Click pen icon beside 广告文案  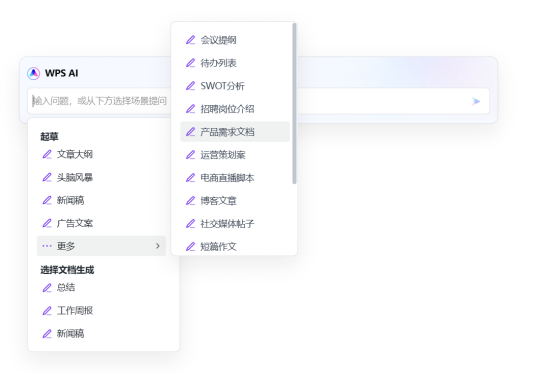coord(47,223)
